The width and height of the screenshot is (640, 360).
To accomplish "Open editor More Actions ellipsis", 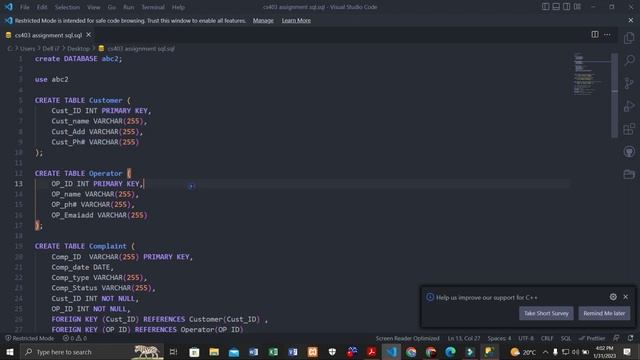I will pos(607,35).
